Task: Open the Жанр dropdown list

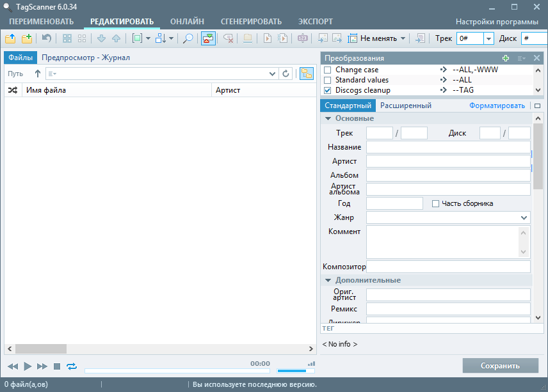Action: tap(524, 218)
